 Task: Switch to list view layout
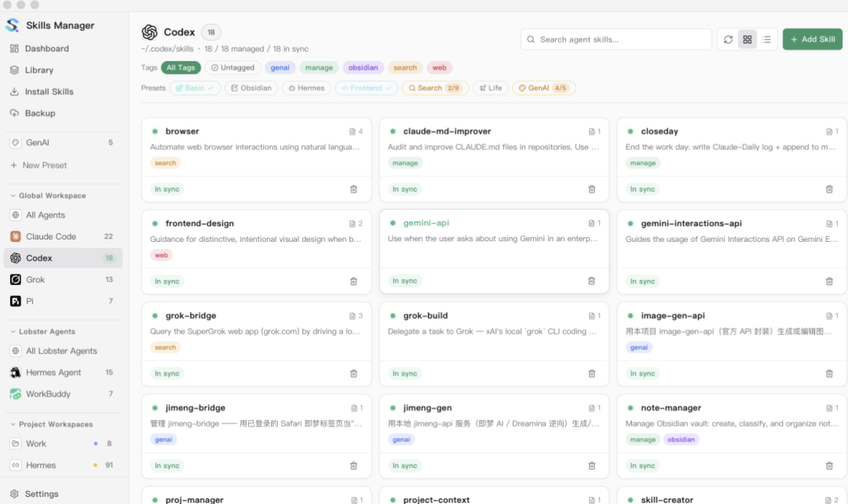pyautogui.click(x=767, y=39)
